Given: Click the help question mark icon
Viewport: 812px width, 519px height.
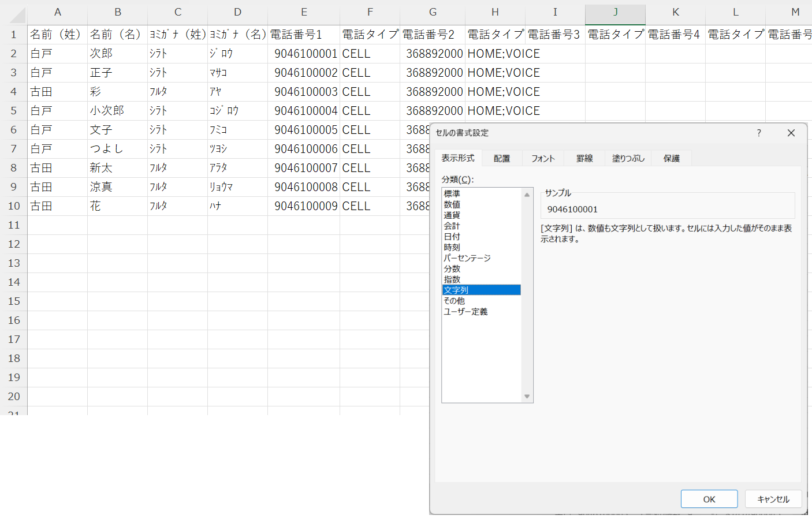Looking at the screenshot, I should tap(759, 133).
